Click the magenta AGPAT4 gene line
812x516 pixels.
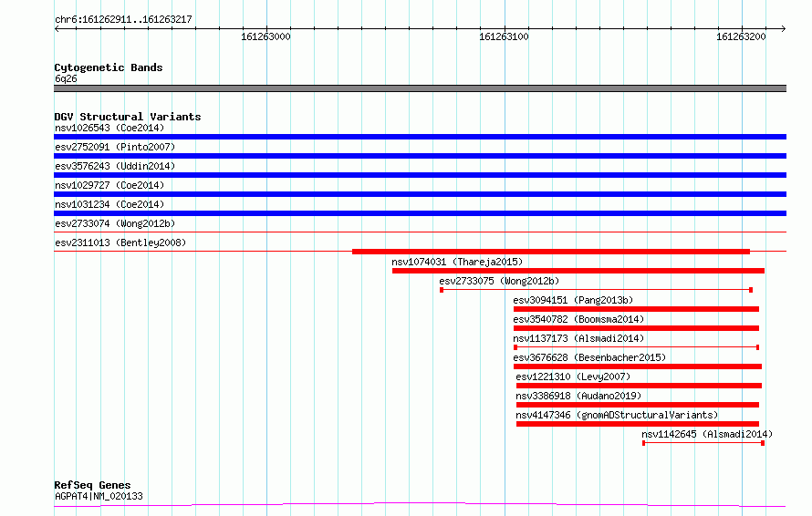tap(420, 505)
